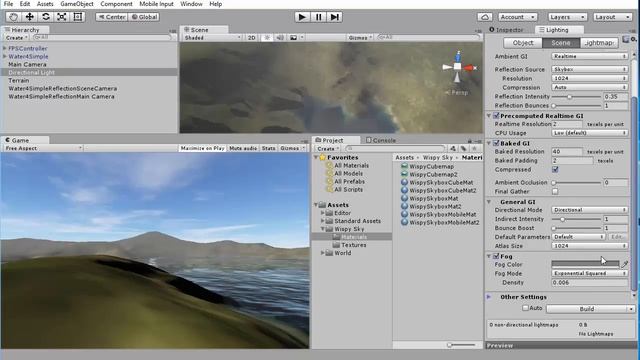Open Ambient GI dropdown
This screenshot has height=360, width=640.
coord(589,56)
